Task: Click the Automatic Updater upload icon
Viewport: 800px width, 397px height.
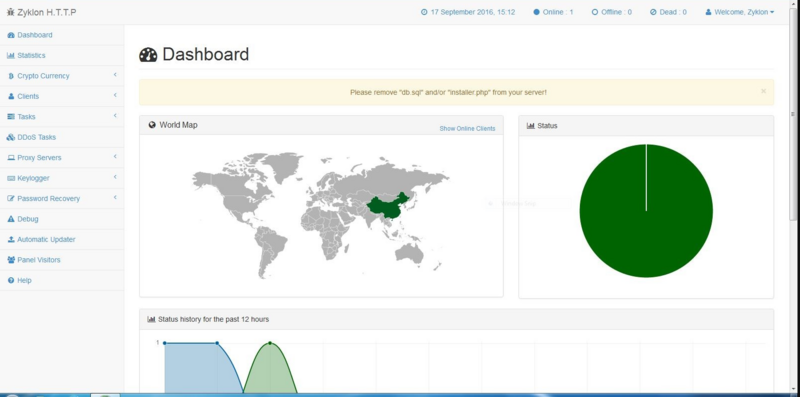Action: point(11,239)
